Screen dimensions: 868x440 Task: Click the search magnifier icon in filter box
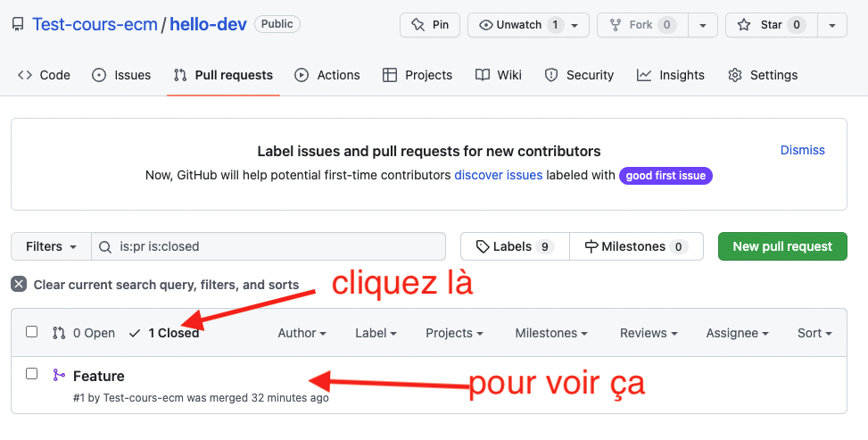[x=105, y=246]
